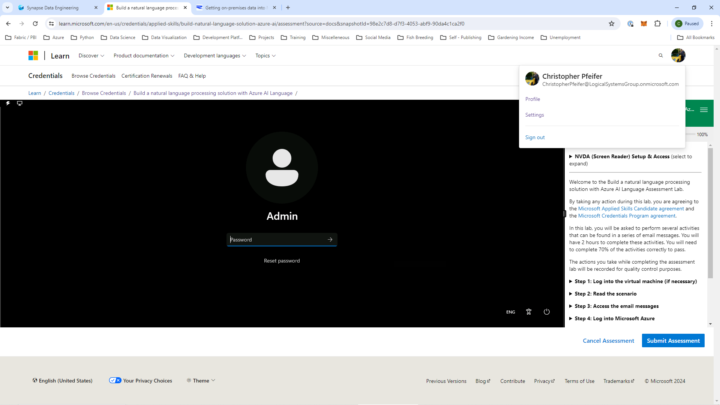Open the Product documentation dropdown
Image resolution: width=720 pixels, height=405 pixels.
pos(144,56)
